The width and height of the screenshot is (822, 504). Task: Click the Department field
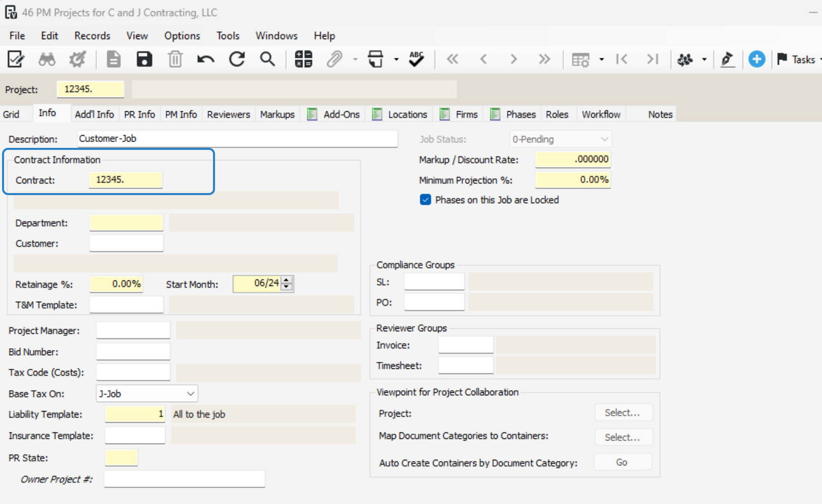pyautogui.click(x=127, y=223)
